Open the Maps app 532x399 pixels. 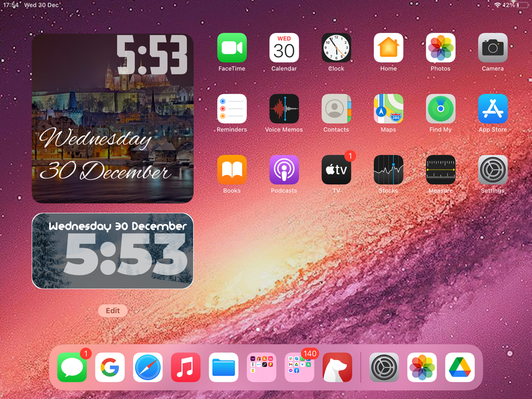(388, 109)
